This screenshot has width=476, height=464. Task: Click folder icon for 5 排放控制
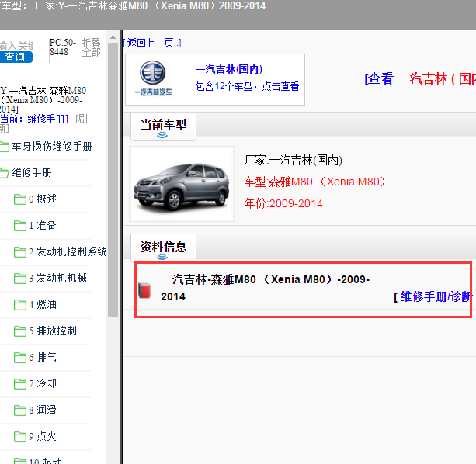point(20,331)
